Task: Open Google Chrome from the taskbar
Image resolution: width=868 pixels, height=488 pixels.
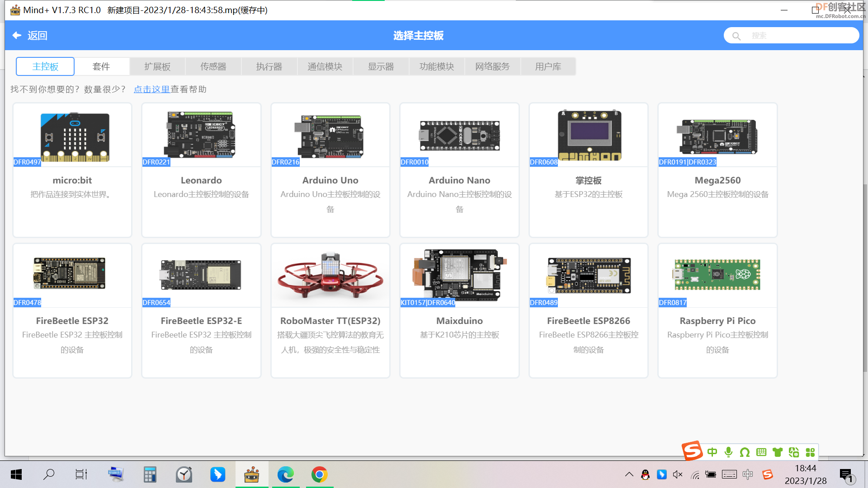Action: (x=320, y=474)
